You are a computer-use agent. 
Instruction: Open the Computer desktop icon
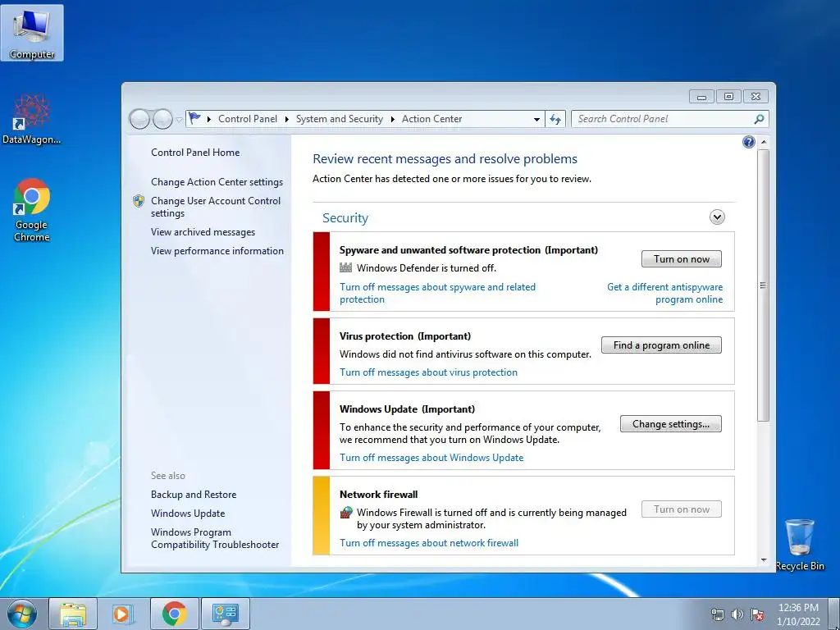point(32,33)
